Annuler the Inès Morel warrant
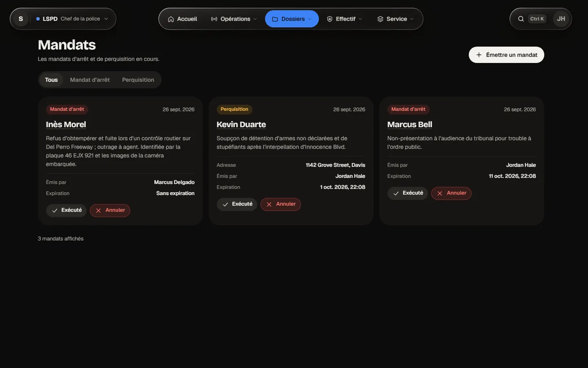This screenshot has width=588, height=368. pos(110,210)
